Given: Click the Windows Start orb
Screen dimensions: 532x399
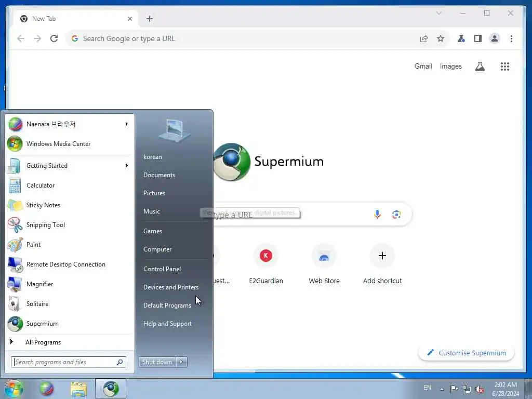Looking at the screenshot, I should click(14, 389).
